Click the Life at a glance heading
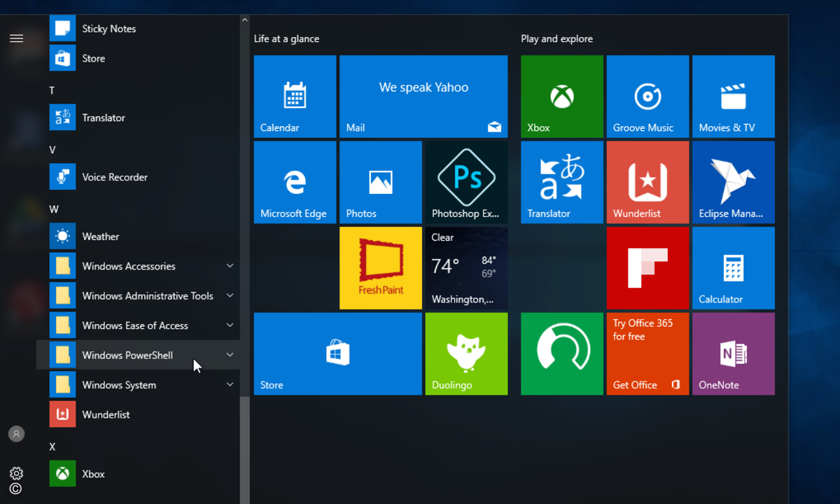The image size is (840, 504). 286,38
